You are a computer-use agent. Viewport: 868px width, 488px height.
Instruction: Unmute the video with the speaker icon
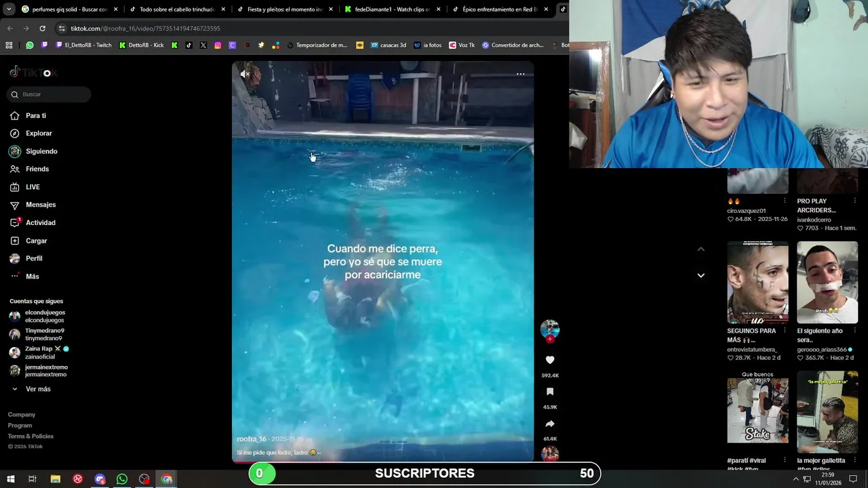[245, 74]
